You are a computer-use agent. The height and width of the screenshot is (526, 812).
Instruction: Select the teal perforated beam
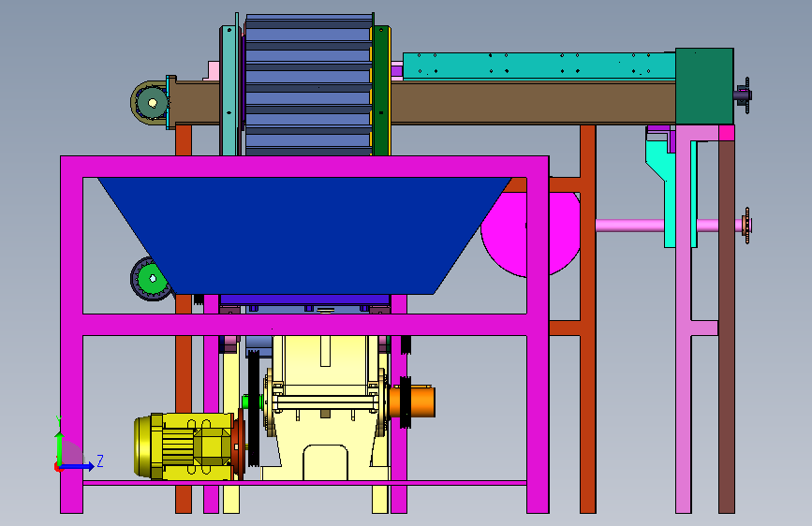(539, 66)
